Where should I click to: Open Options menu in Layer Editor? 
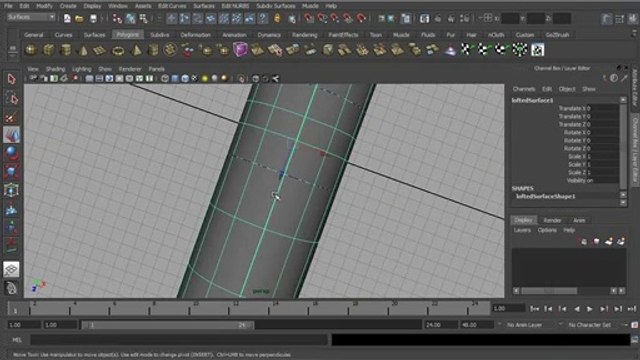[547, 230]
